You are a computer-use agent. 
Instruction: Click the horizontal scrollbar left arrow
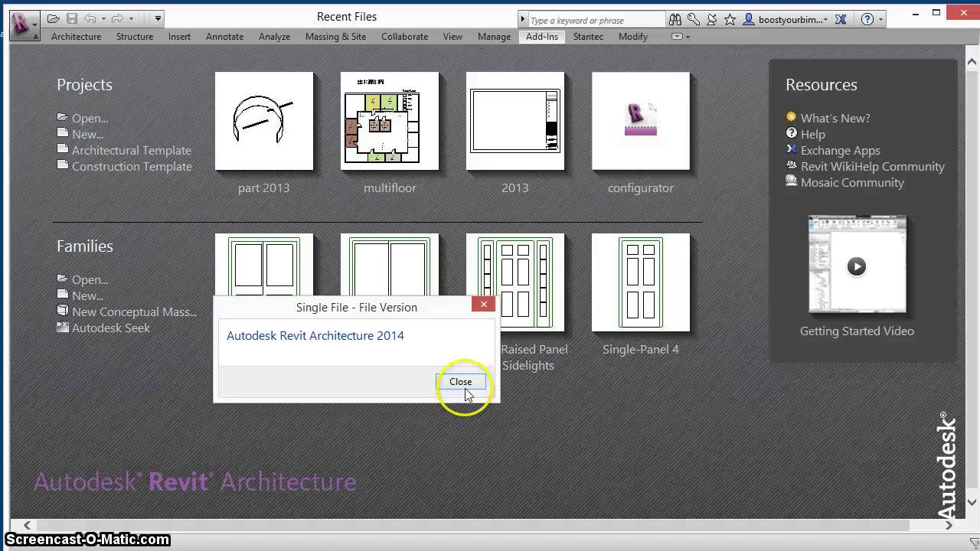28,525
